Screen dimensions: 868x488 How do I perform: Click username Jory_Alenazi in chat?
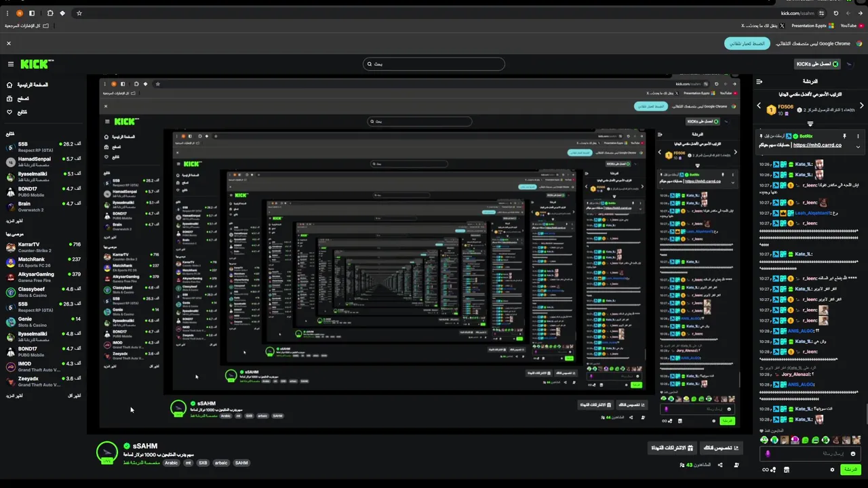click(796, 374)
